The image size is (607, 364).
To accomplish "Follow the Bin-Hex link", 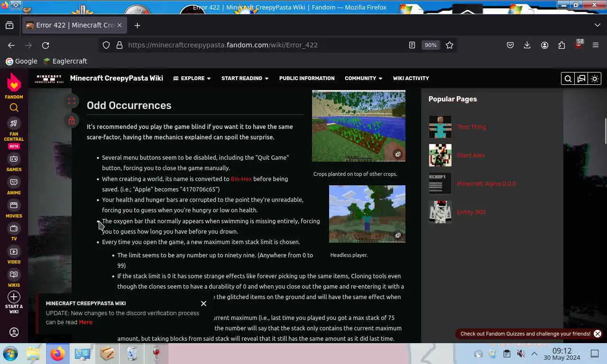I will pyautogui.click(x=241, y=179).
